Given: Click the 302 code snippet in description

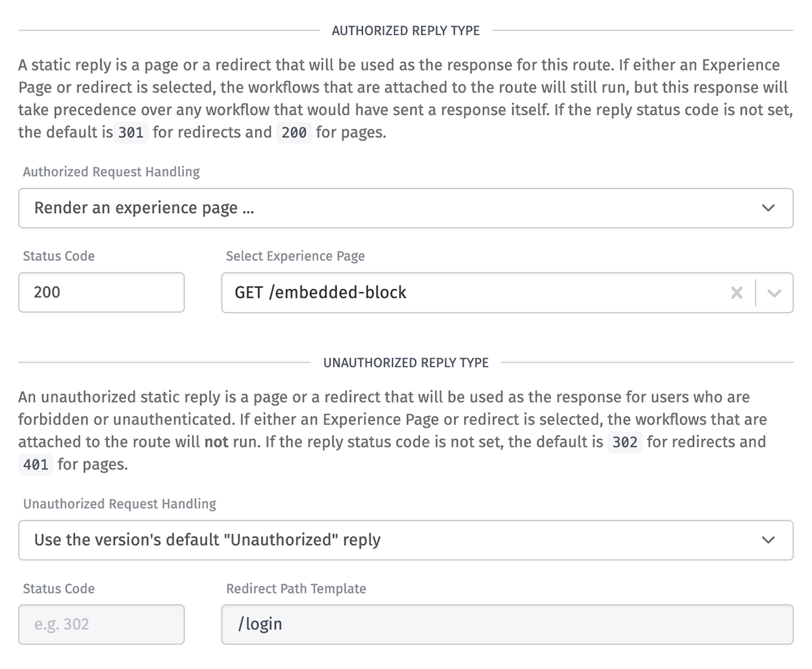Looking at the screenshot, I should [625, 442].
